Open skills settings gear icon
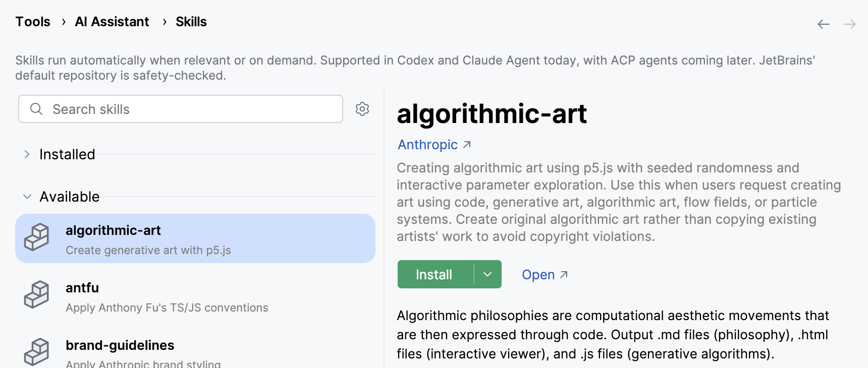 pyautogui.click(x=362, y=109)
